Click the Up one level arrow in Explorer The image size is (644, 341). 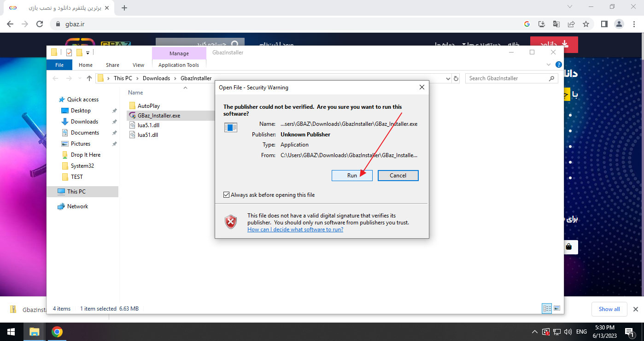tap(89, 78)
